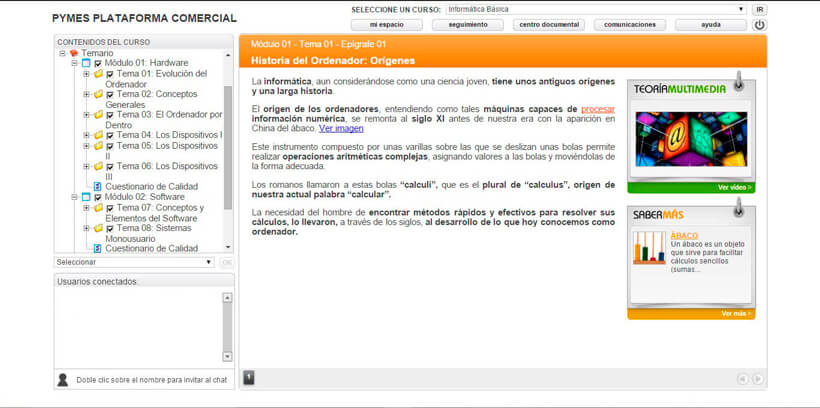Toggle Tema 06 Los Dispositivos III checkbox
This screenshot has width=820, height=408.
[110, 167]
